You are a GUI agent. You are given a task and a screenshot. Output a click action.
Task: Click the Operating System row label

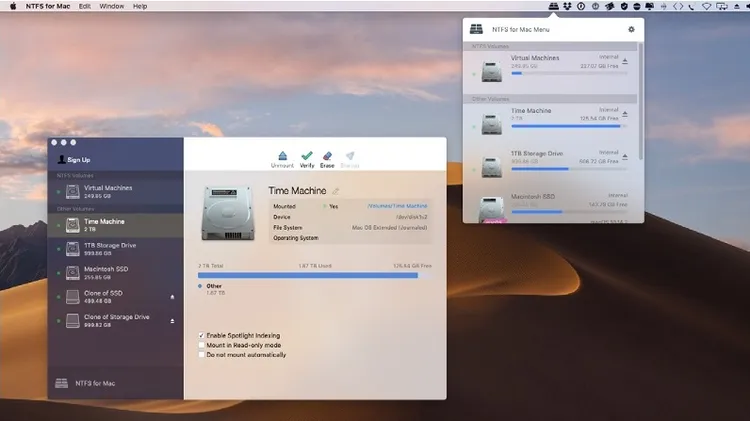(x=296, y=238)
